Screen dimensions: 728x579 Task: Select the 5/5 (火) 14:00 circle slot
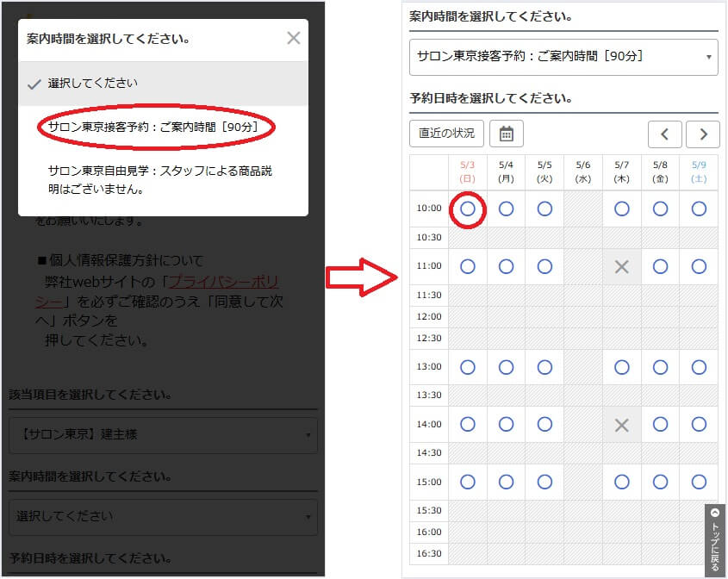pos(544,424)
